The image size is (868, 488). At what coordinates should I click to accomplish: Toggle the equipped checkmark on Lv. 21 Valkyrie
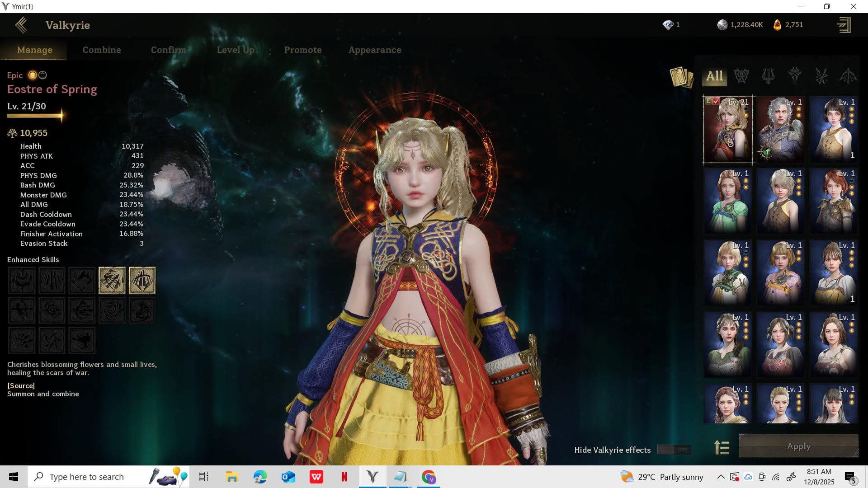coord(716,101)
